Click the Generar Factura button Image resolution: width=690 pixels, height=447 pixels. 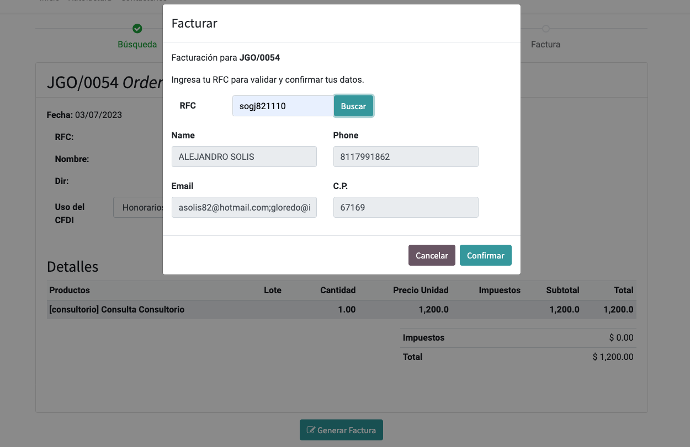tap(341, 430)
